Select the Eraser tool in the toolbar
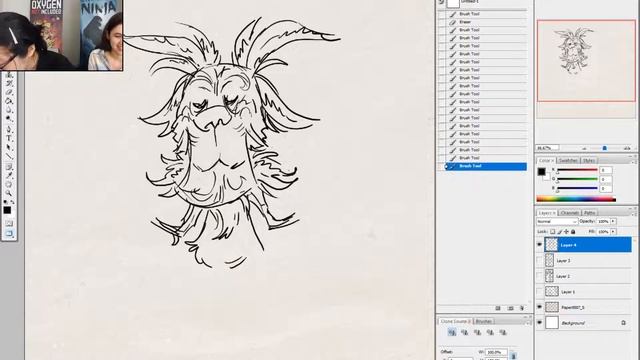 9,92
